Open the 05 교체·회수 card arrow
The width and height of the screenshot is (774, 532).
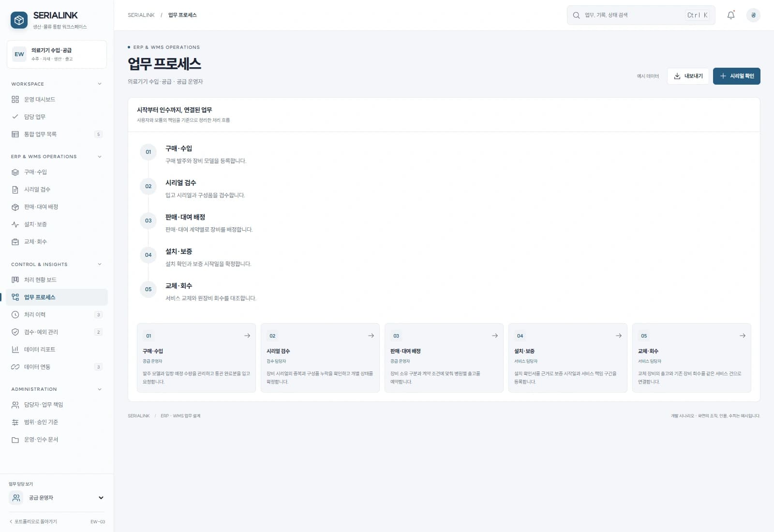point(743,336)
